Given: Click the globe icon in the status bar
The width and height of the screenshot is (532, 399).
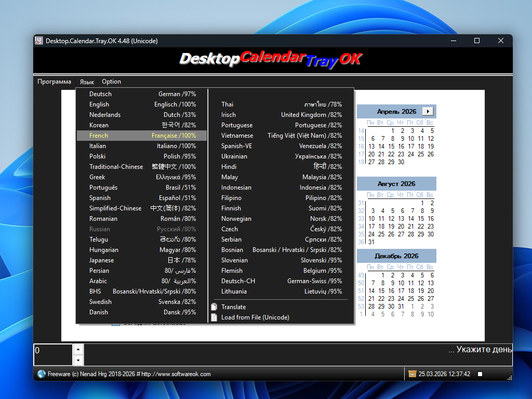Looking at the screenshot, I should coord(42,374).
